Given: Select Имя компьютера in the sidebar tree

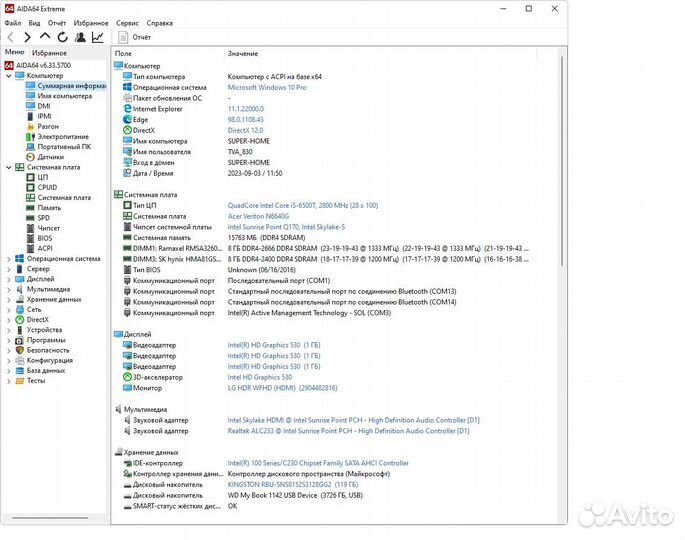Looking at the screenshot, I should point(59,96).
